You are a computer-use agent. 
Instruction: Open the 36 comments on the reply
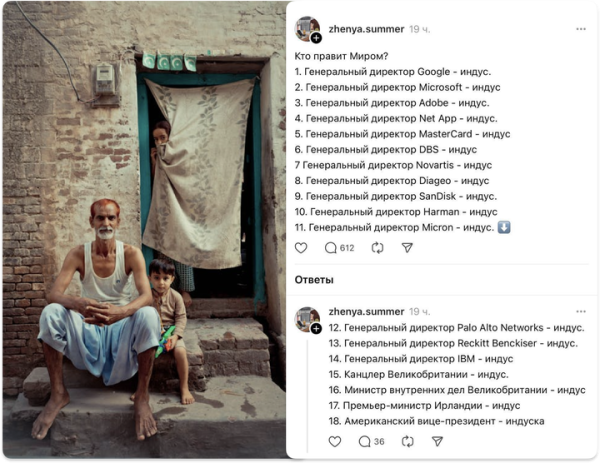(x=371, y=442)
